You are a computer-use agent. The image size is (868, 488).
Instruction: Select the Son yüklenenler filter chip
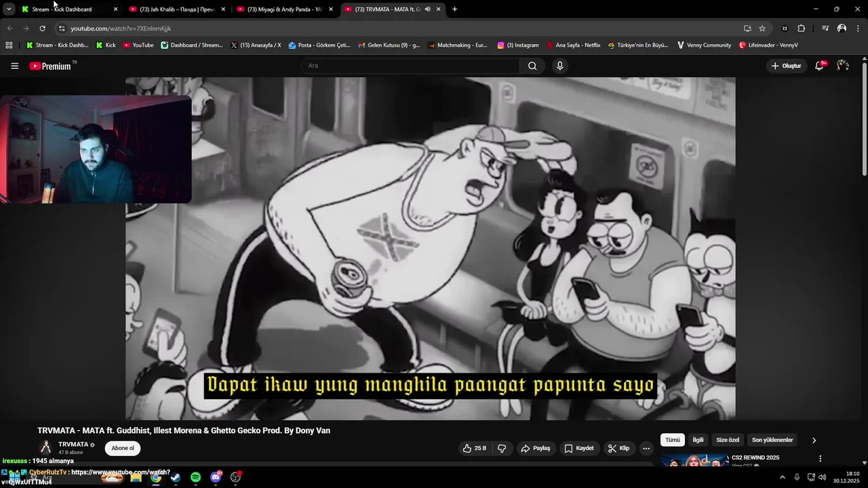click(772, 440)
